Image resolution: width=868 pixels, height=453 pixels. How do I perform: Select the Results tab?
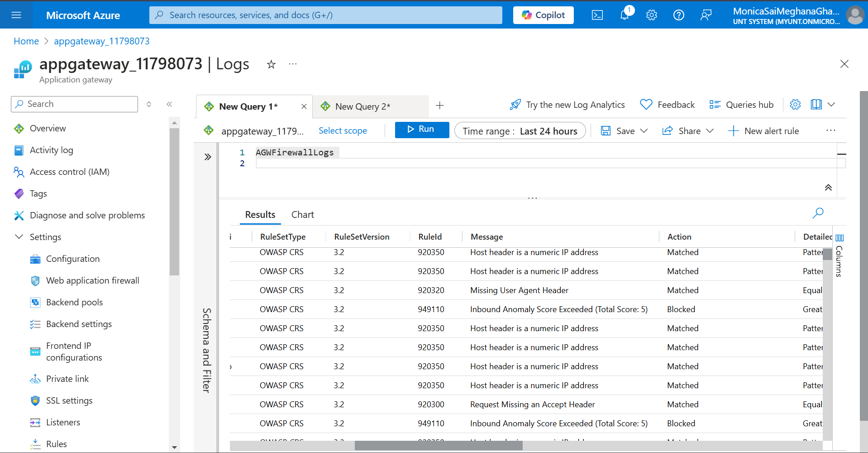(x=260, y=215)
